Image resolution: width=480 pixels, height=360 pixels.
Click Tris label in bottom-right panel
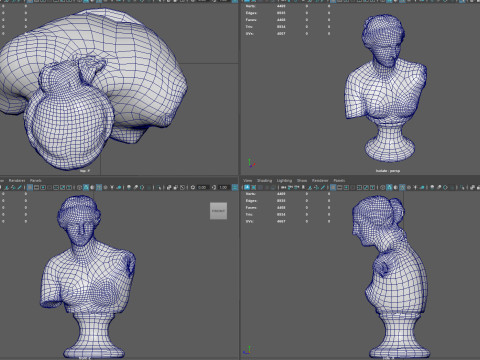tap(249, 214)
